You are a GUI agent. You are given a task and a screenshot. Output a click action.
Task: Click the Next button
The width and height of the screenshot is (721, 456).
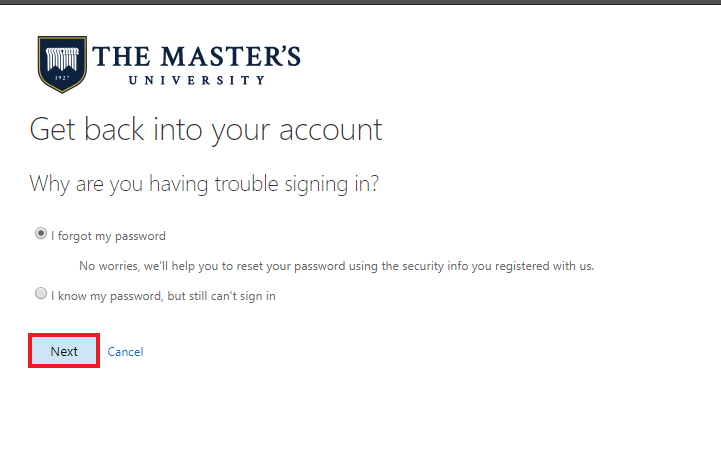[x=64, y=351]
